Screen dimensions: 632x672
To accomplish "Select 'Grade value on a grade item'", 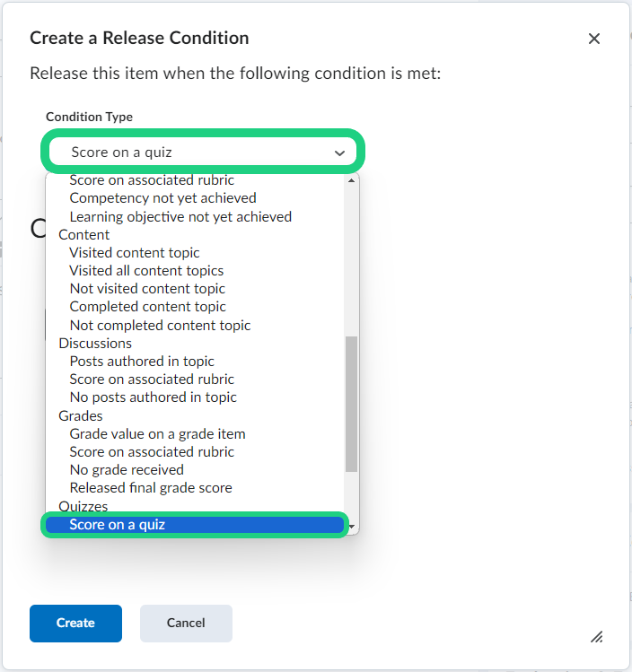I will (157, 434).
